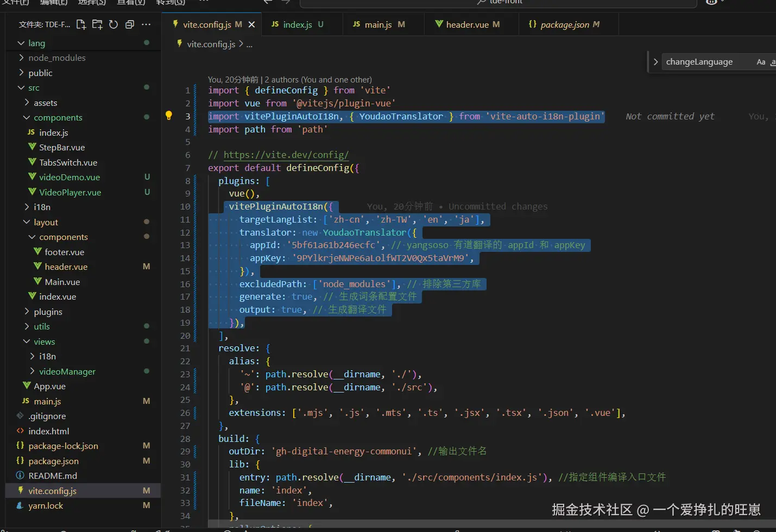
Task: Expand the replace field chevron in find widget
Action: coord(655,62)
